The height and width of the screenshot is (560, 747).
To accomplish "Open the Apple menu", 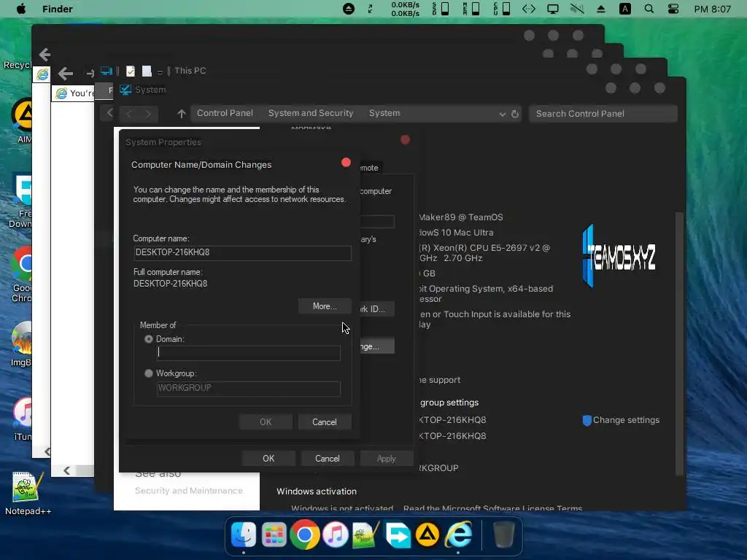I will pyautogui.click(x=21, y=9).
